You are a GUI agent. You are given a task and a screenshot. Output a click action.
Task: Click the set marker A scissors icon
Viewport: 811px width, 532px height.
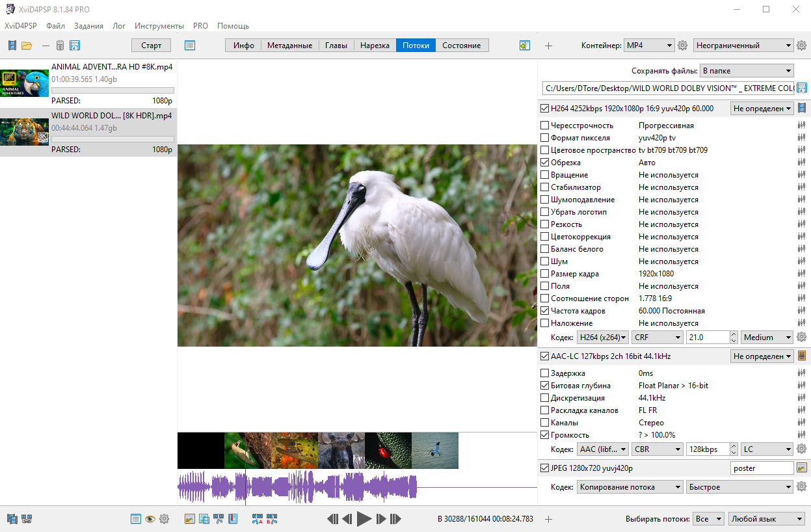coord(258,519)
